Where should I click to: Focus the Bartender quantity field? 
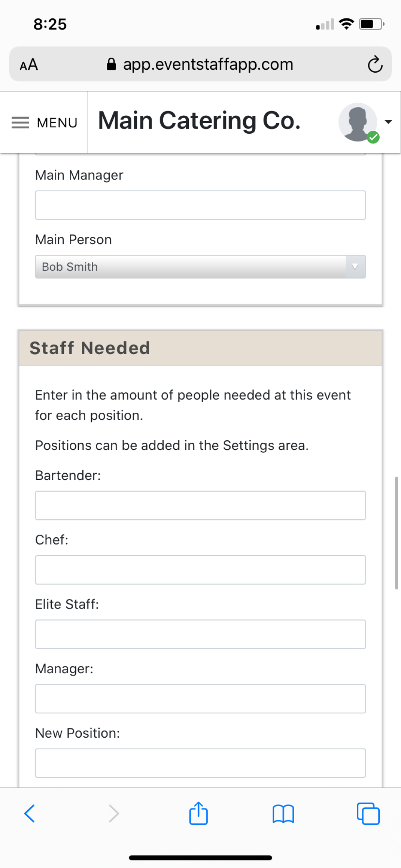[200, 505]
